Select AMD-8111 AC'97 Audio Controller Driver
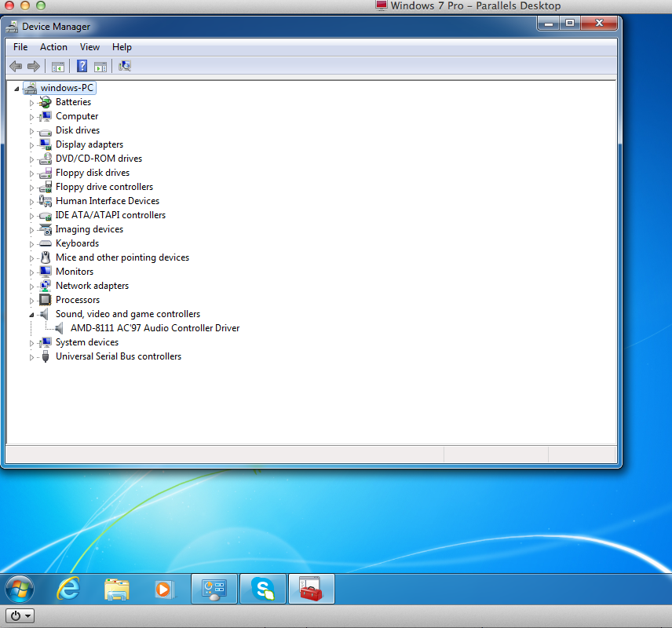Viewport: 672px width, 628px height. click(x=155, y=328)
